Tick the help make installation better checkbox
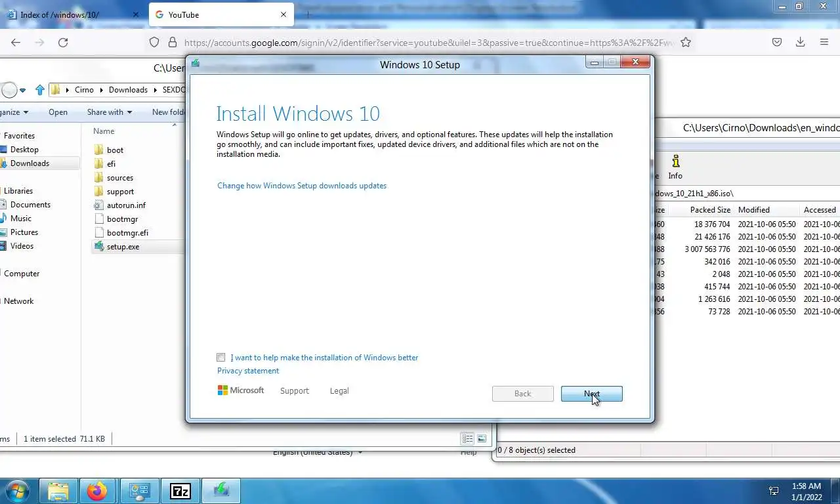This screenshot has height=504, width=840. tap(221, 358)
